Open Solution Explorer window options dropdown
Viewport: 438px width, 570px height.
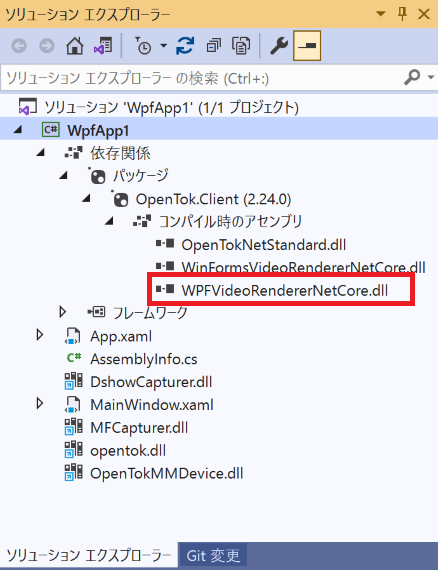(380, 14)
